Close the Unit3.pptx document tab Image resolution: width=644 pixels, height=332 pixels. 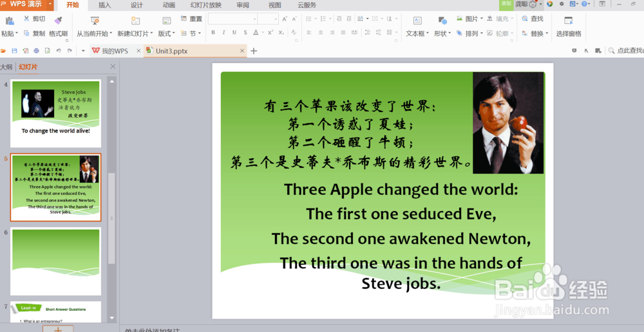[x=242, y=51]
